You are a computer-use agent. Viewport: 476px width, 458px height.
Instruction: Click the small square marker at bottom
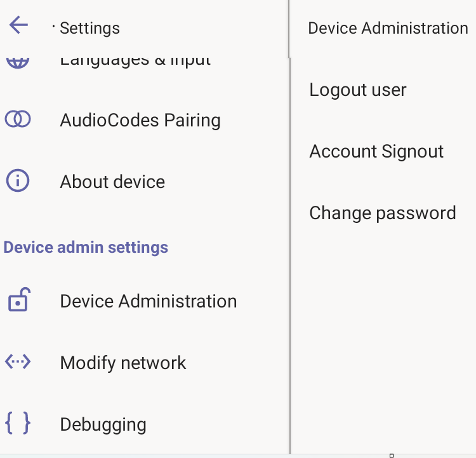tap(392, 455)
